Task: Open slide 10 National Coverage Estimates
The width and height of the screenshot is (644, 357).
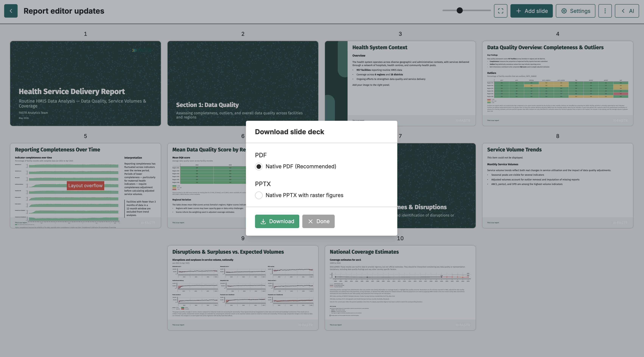Action: [400, 288]
